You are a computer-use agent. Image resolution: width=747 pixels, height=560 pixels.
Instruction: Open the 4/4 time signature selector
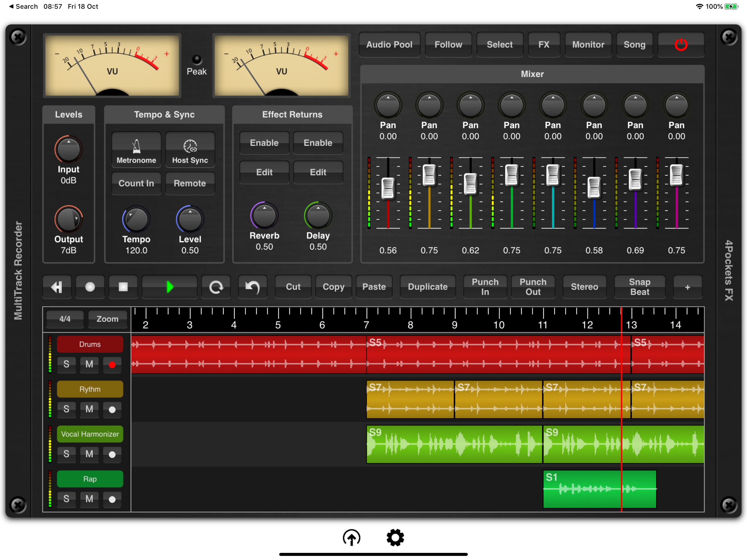click(x=65, y=319)
